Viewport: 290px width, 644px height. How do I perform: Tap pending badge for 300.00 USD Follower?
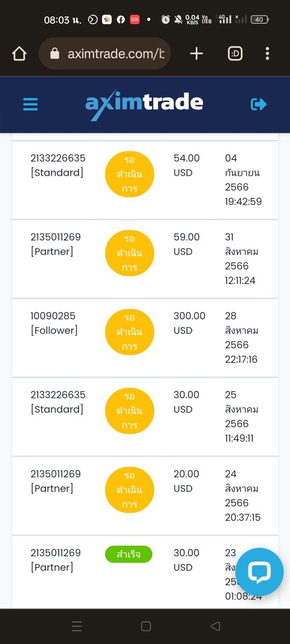click(x=130, y=332)
